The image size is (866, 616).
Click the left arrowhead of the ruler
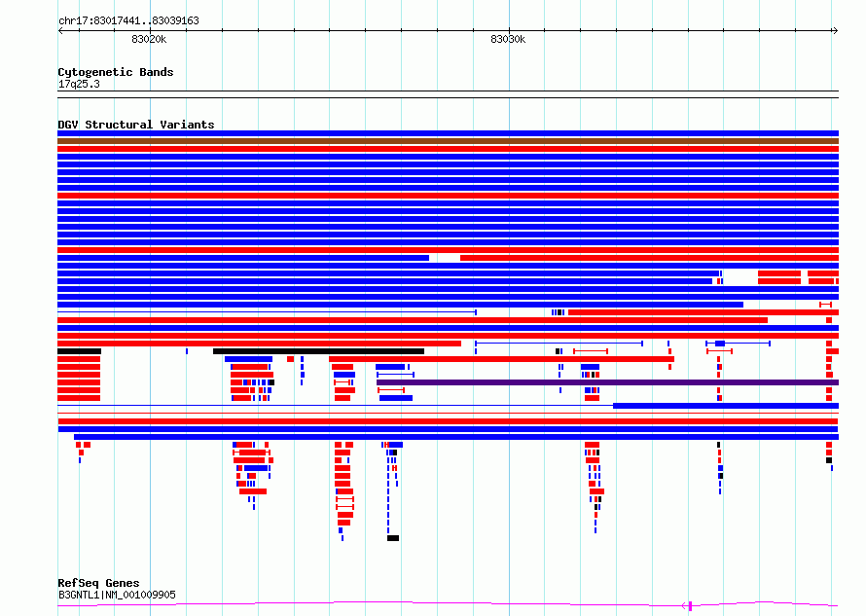(x=60, y=31)
